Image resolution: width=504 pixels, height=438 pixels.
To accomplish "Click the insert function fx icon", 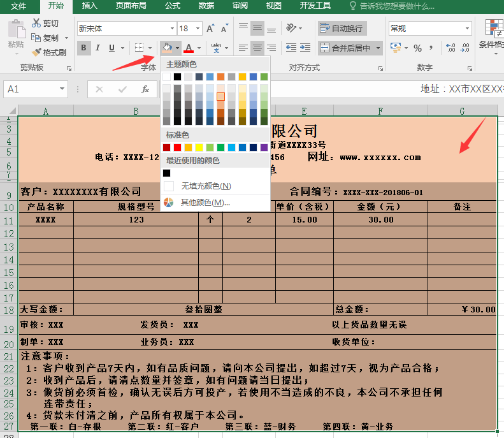I will click(x=145, y=89).
